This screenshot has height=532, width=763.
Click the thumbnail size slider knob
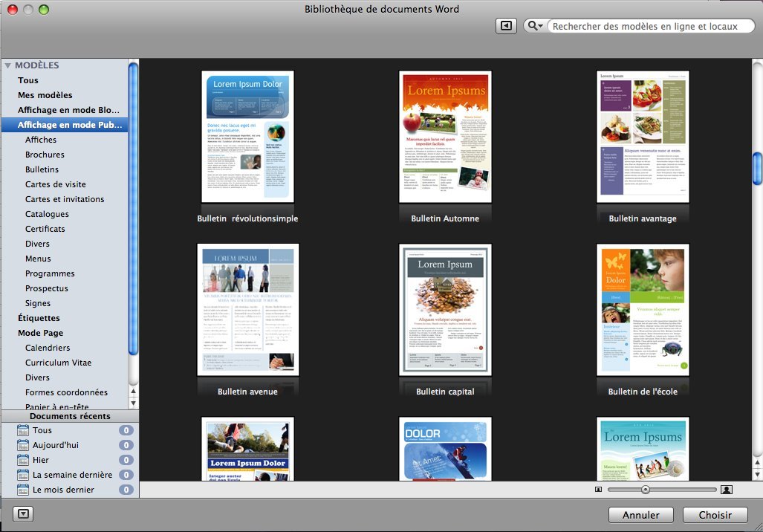[x=645, y=490]
